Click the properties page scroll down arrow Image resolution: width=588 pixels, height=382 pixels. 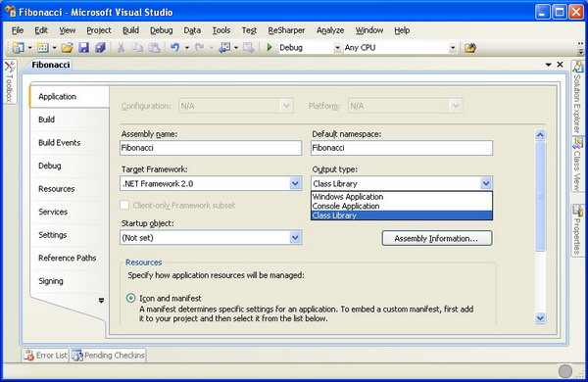(540, 318)
